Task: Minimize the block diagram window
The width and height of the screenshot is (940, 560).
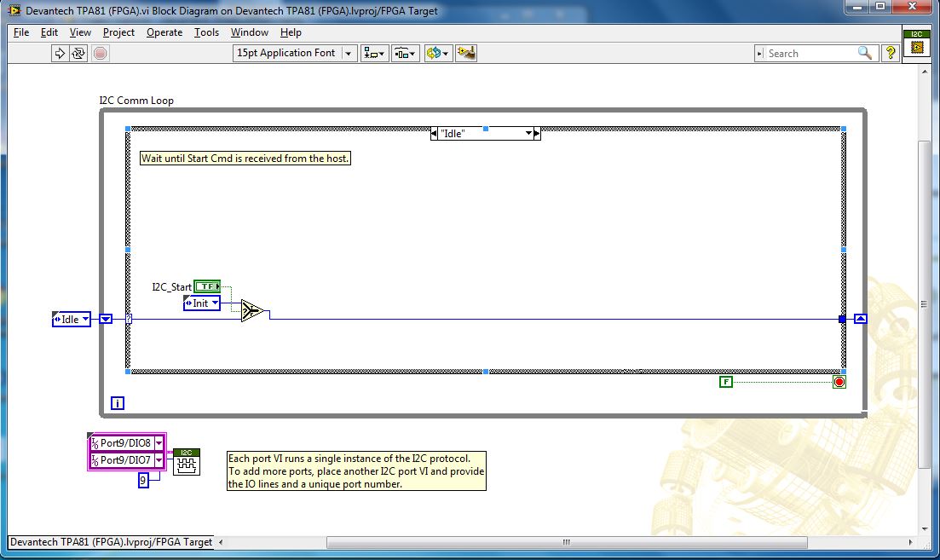Action: coord(857,7)
